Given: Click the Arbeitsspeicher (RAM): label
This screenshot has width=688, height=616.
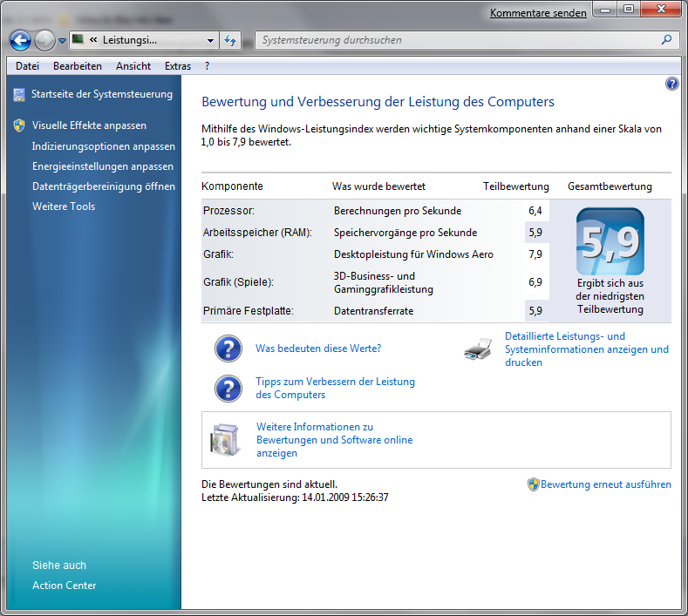Looking at the screenshot, I should (x=257, y=233).
